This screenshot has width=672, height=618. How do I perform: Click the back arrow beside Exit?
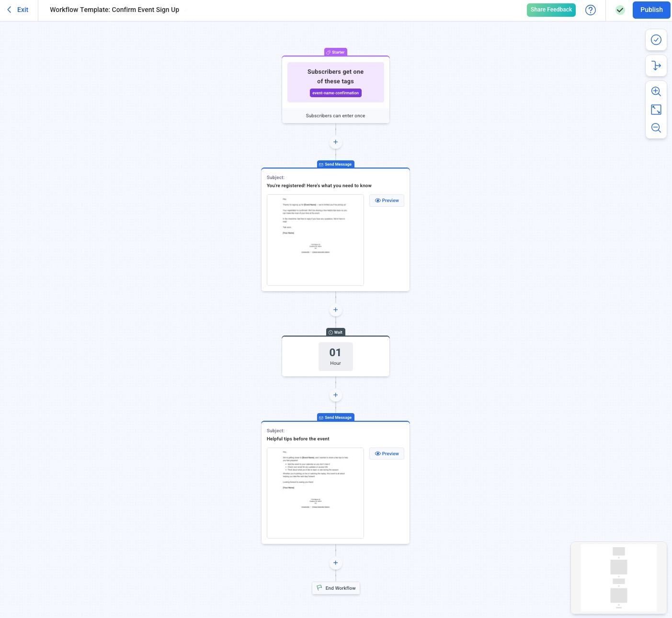coord(9,10)
